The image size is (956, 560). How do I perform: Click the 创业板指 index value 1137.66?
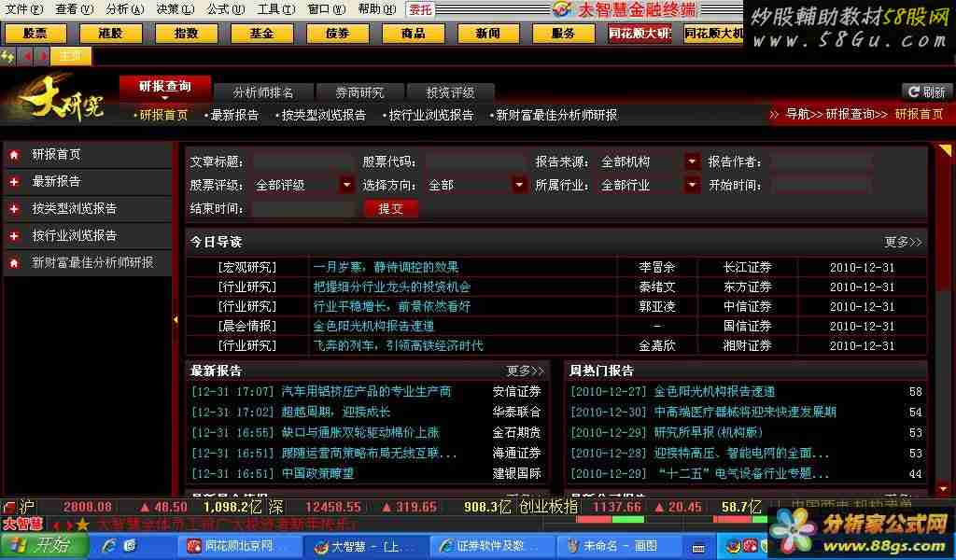(x=618, y=507)
